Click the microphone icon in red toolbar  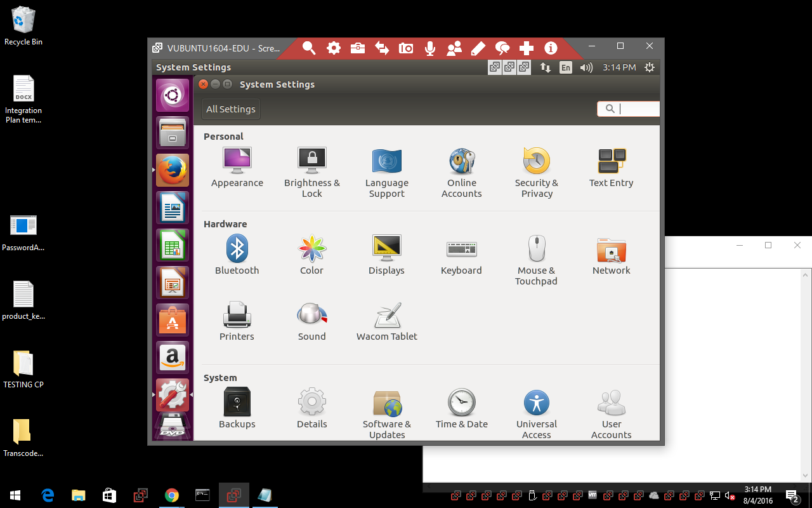pos(430,48)
